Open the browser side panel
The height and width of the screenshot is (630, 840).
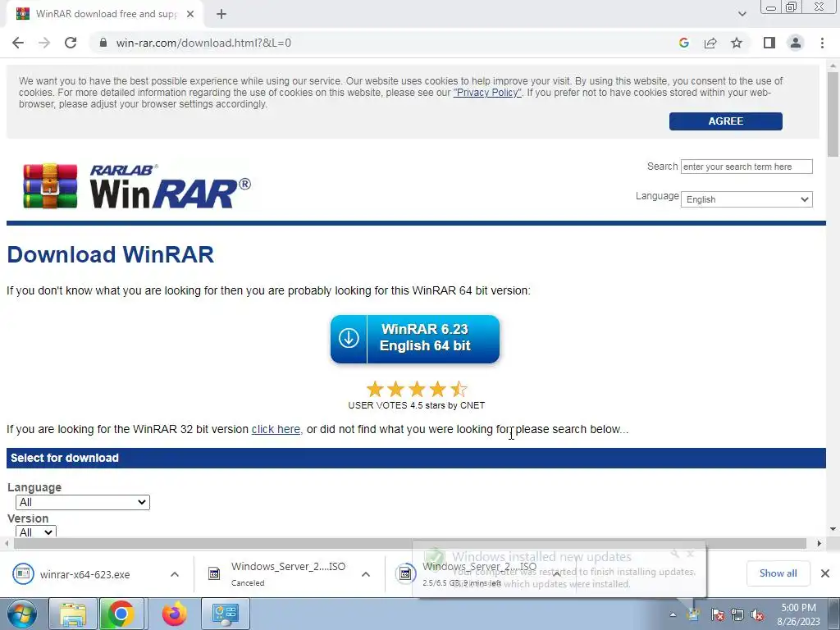pyautogui.click(x=769, y=43)
